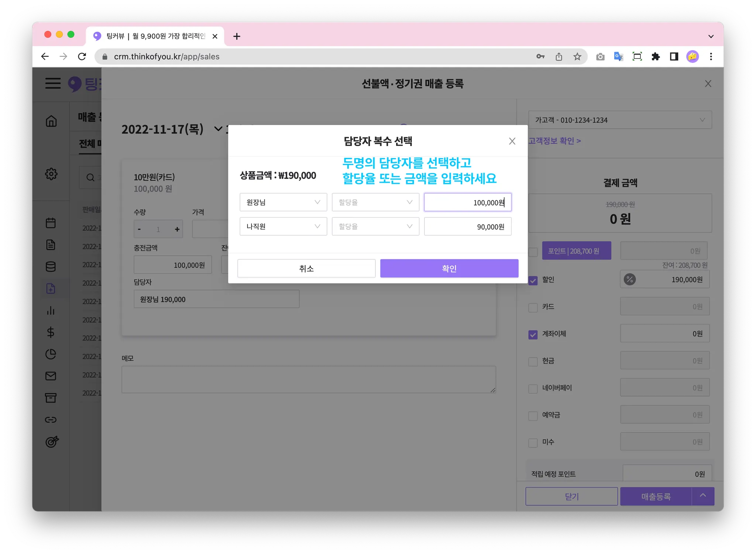Open the 원장님 staff dropdown

283,202
